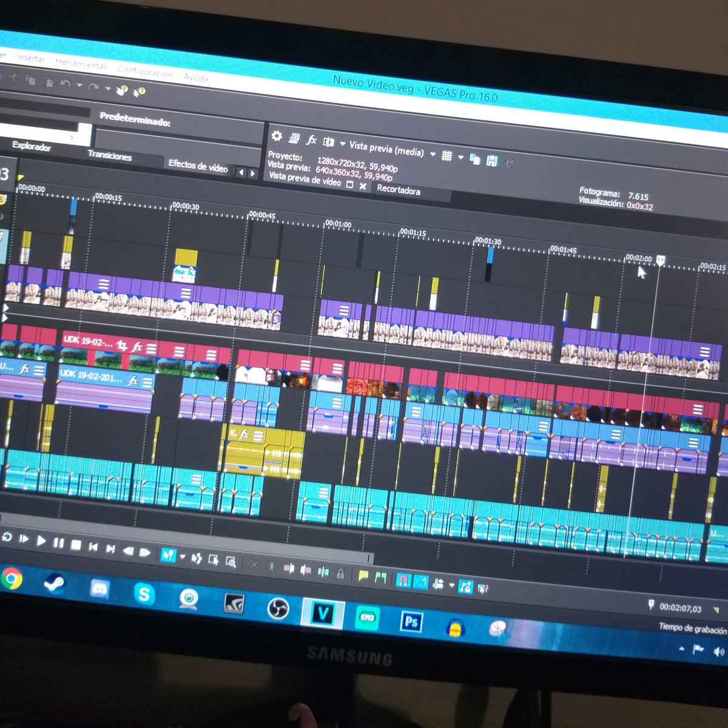Screen dimensions: 728x728
Task: Open FX on the purple UDK 19-02-201 audio event
Action: 133,381
